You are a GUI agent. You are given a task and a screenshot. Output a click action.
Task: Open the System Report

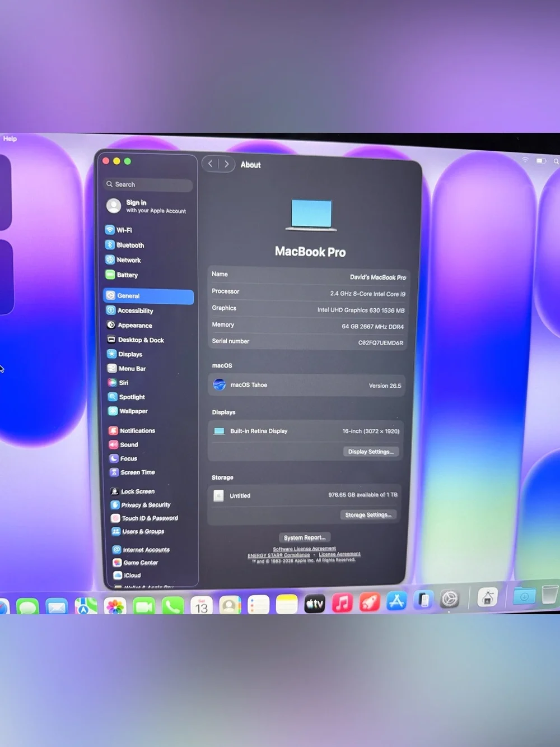tap(305, 537)
